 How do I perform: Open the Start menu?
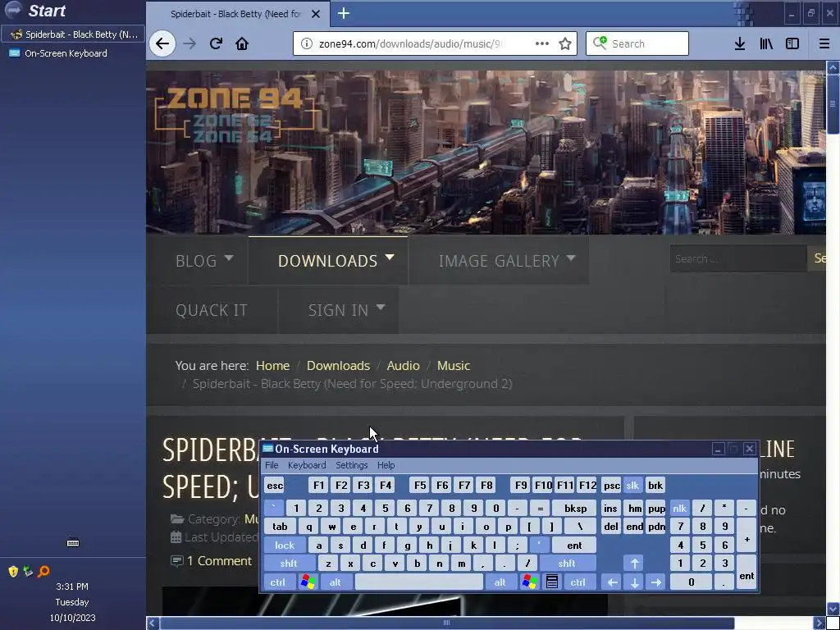tap(35, 10)
